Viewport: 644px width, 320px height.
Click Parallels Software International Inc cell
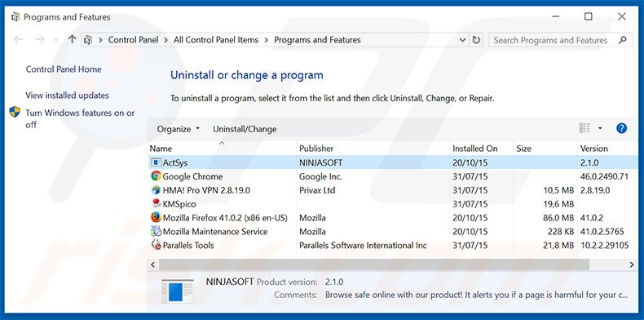coord(363,245)
